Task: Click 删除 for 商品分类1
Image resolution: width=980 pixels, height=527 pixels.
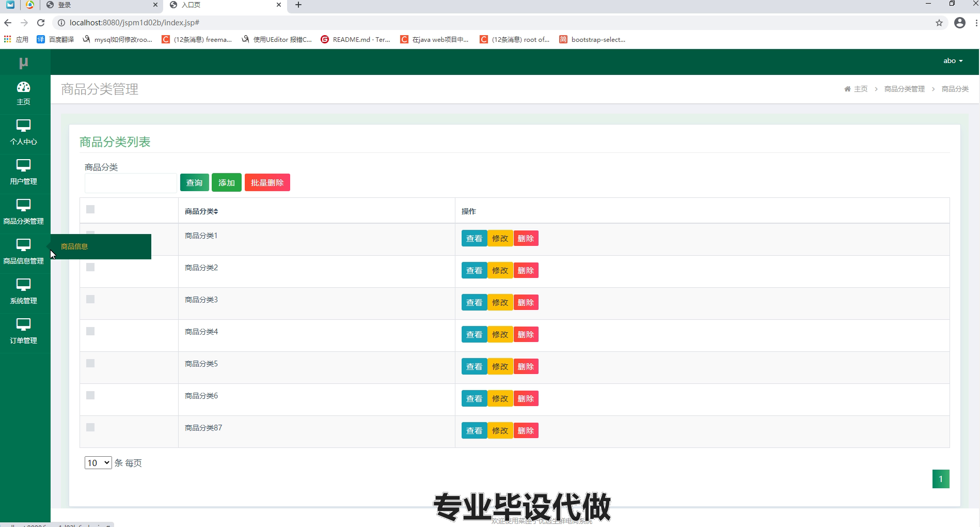Action: [x=526, y=238]
